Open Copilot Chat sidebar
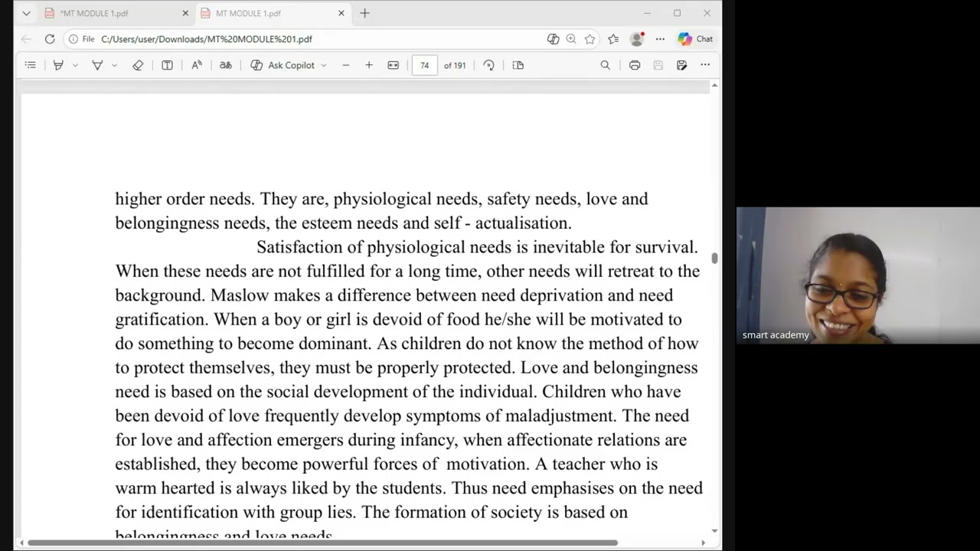 tap(695, 39)
